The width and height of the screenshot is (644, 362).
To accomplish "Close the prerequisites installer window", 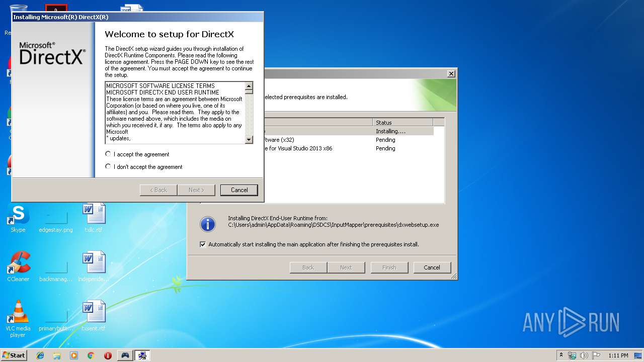I will tap(451, 73).
